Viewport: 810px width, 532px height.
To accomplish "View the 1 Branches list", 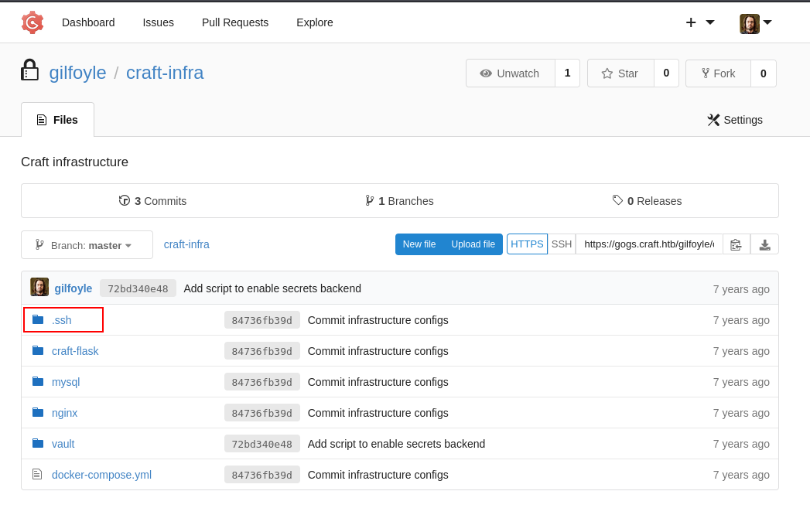I will (x=399, y=201).
